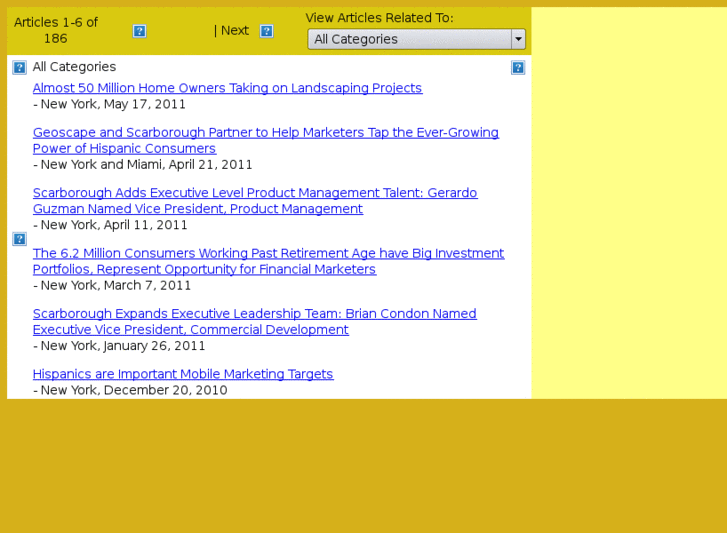
Task: Open Hispanics are Important Mobile Marketing Targets
Action: click(x=183, y=374)
